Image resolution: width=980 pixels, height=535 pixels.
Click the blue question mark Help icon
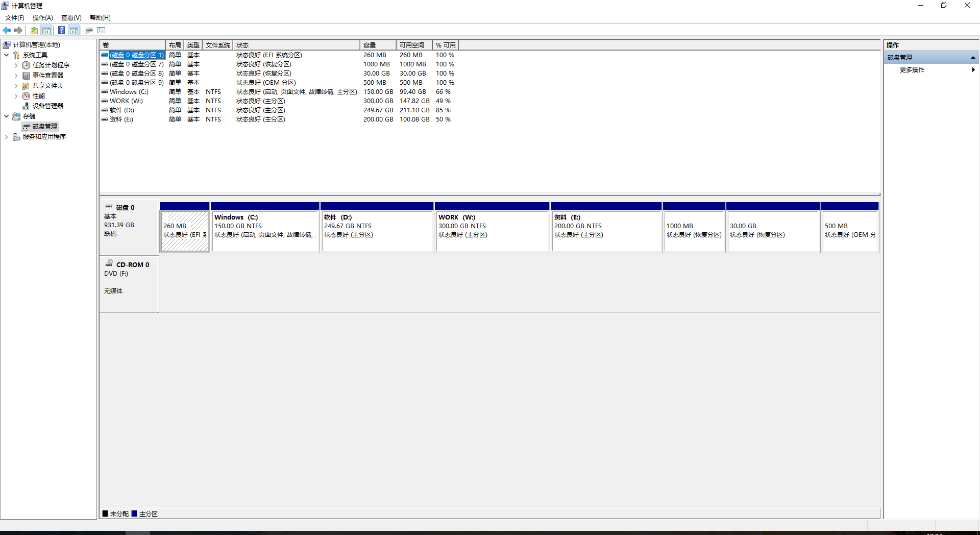(61, 31)
